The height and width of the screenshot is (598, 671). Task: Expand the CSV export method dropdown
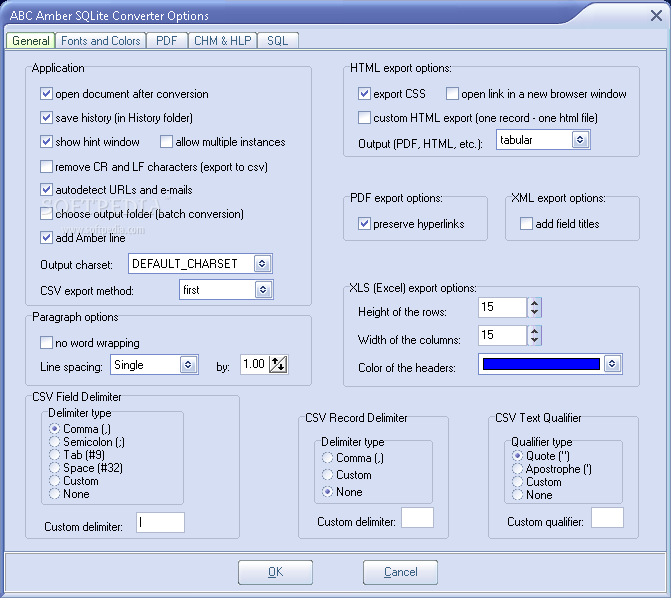[263, 290]
